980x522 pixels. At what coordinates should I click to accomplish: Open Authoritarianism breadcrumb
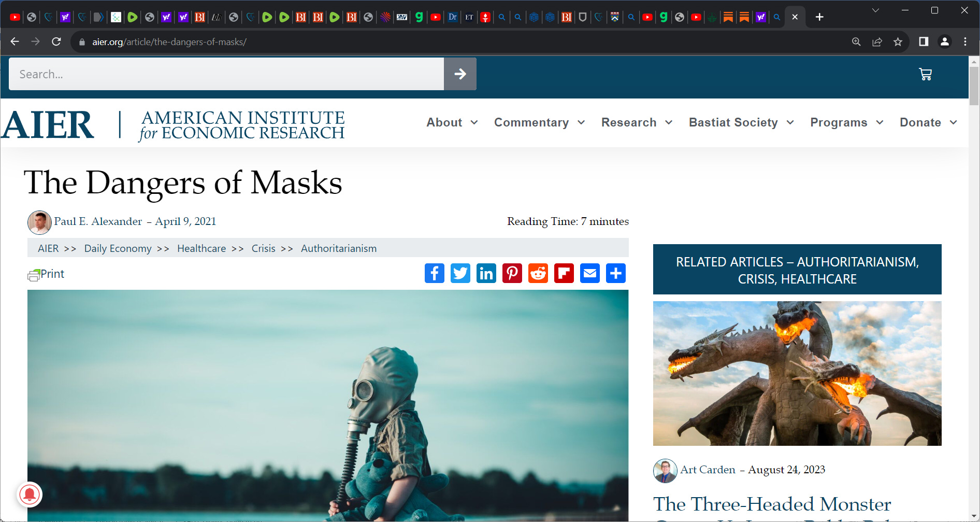(339, 248)
